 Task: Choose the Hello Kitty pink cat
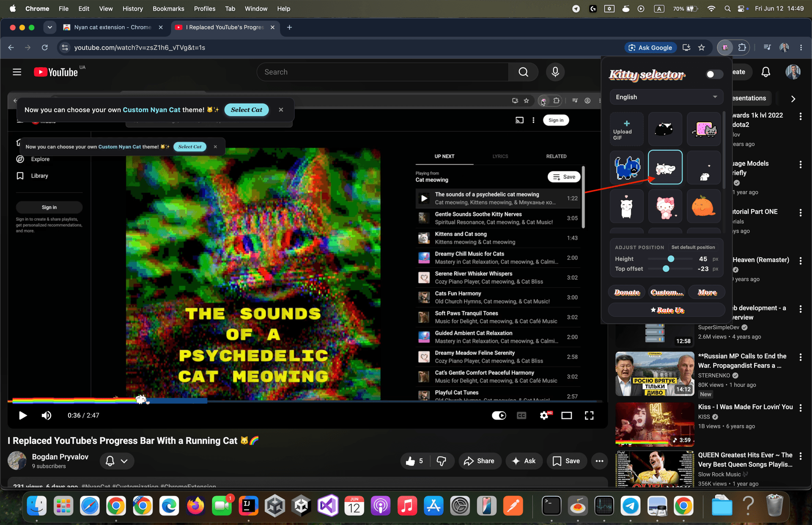[x=665, y=206]
